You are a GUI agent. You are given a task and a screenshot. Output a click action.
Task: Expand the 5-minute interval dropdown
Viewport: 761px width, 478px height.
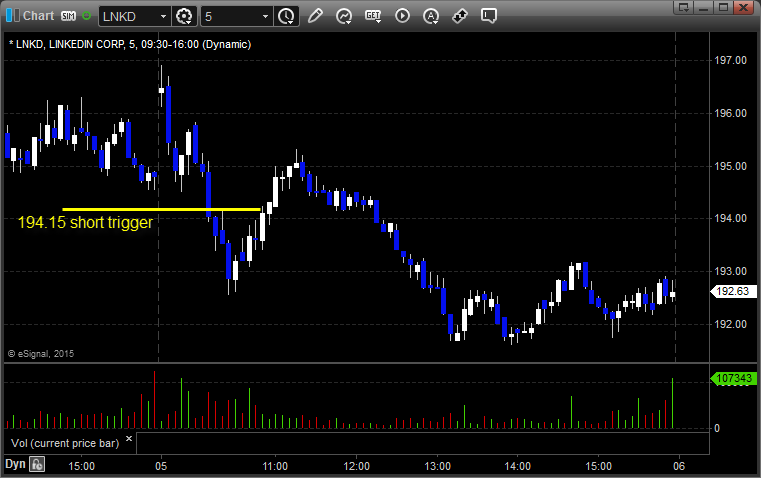pyautogui.click(x=264, y=16)
